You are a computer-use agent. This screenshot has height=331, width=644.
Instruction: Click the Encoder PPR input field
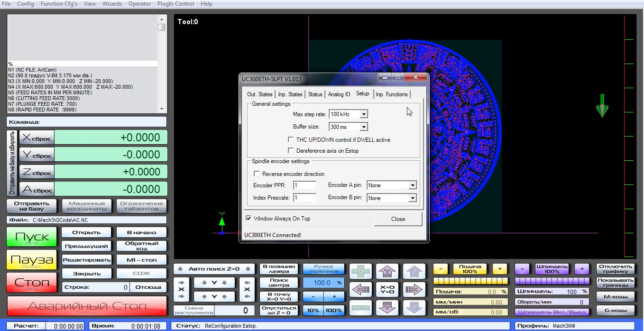click(x=304, y=185)
